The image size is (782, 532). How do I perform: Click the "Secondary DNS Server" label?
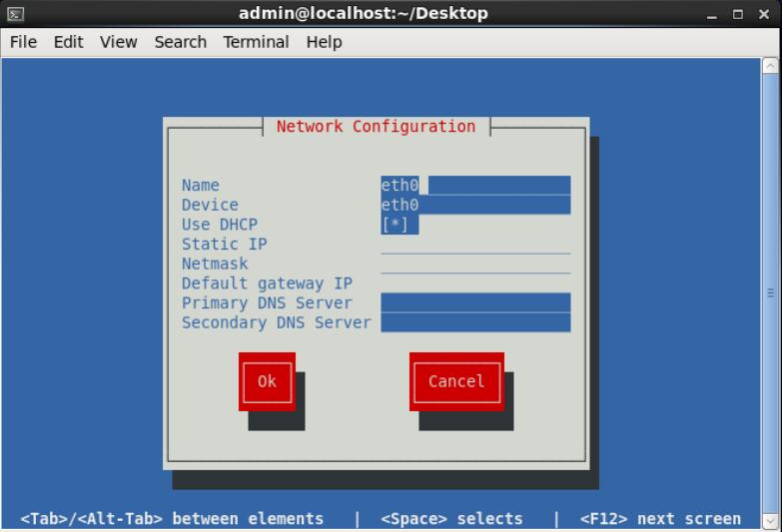click(x=277, y=322)
